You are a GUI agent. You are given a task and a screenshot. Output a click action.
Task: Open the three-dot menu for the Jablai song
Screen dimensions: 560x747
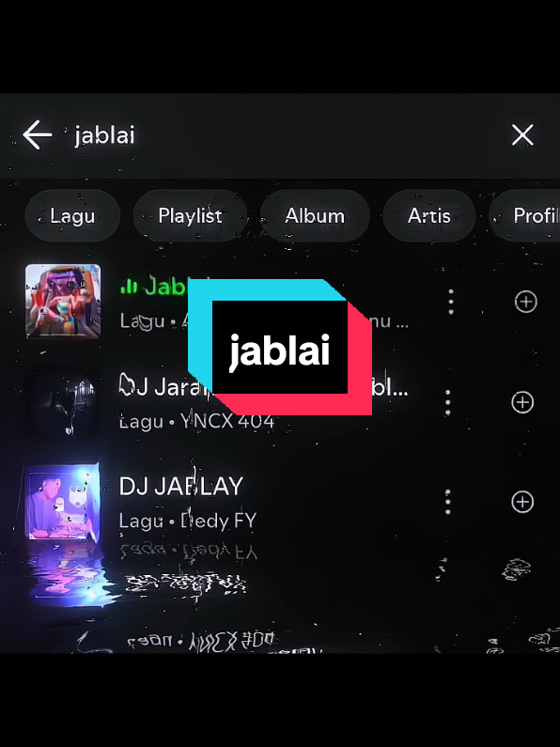tap(450, 302)
